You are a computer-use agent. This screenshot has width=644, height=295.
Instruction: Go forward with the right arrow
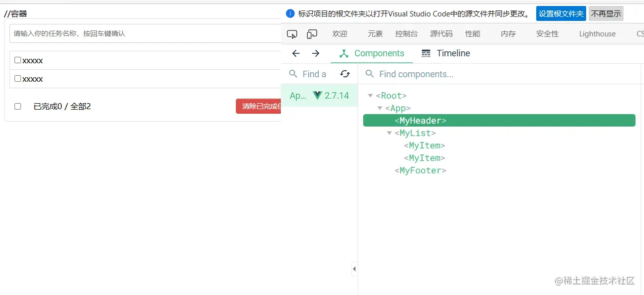[315, 53]
